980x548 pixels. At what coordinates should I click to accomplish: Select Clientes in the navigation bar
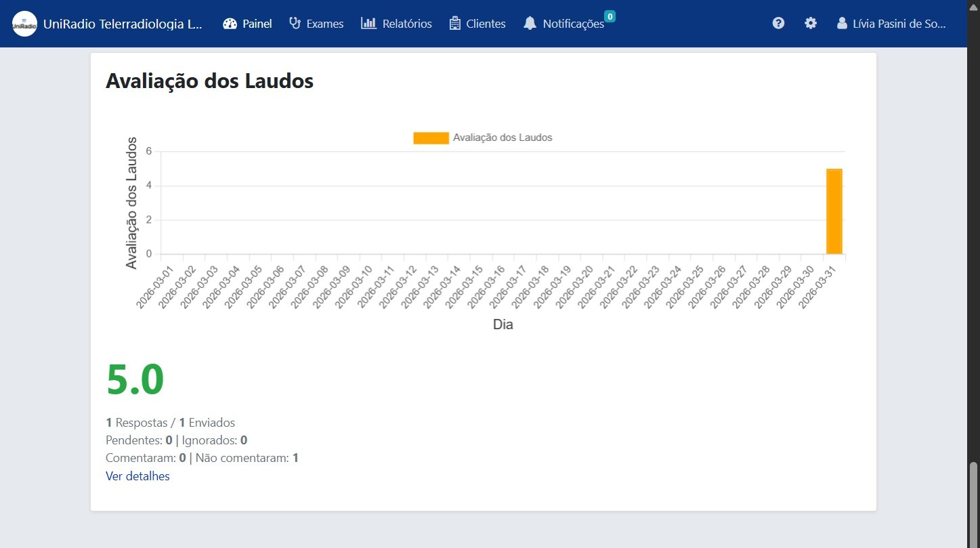click(486, 24)
